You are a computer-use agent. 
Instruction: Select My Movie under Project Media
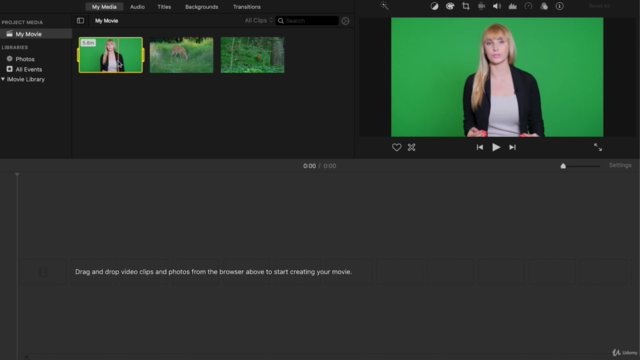click(x=36, y=34)
